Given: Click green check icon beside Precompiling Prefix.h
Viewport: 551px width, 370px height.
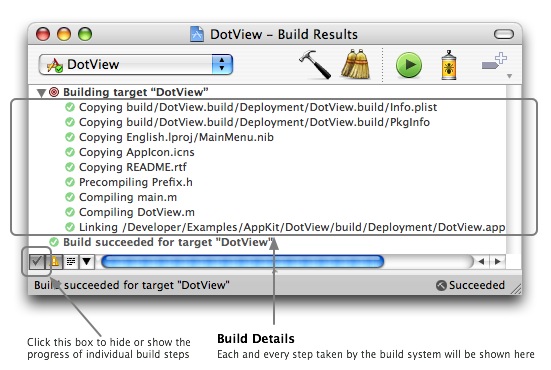Looking at the screenshot, I should click(x=70, y=182).
